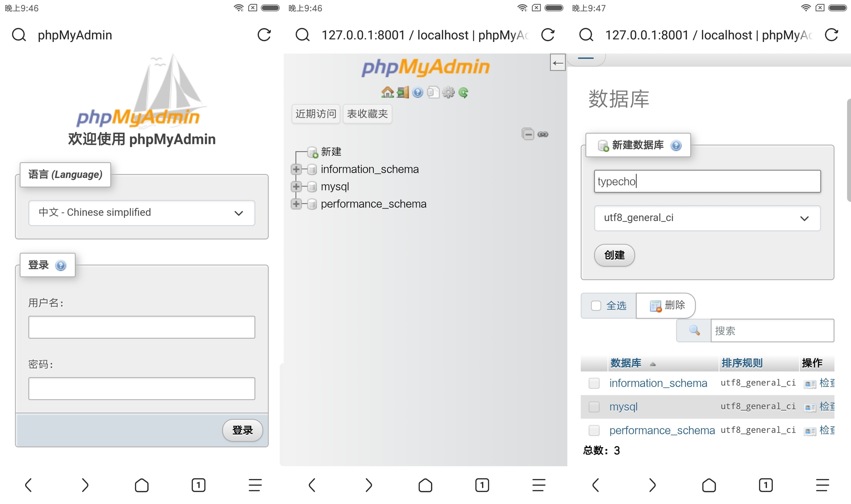Open the 近期访问 tab

pos(316,114)
